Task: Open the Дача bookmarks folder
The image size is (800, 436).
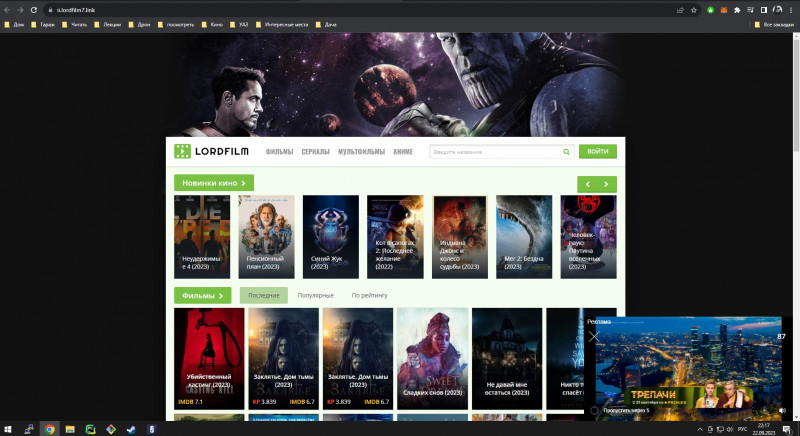Action: tap(326, 24)
